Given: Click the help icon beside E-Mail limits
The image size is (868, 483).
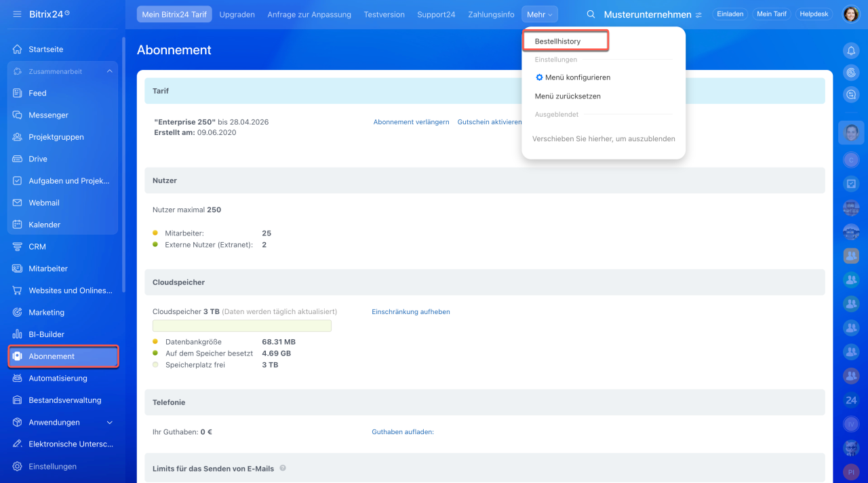Looking at the screenshot, I should tap(283, 468).
